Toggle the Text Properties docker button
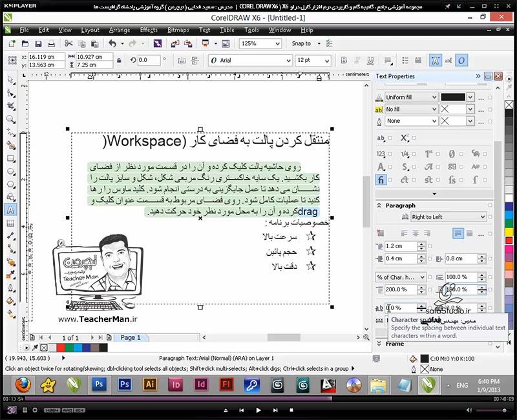517x420 pixels. (435, 60)
